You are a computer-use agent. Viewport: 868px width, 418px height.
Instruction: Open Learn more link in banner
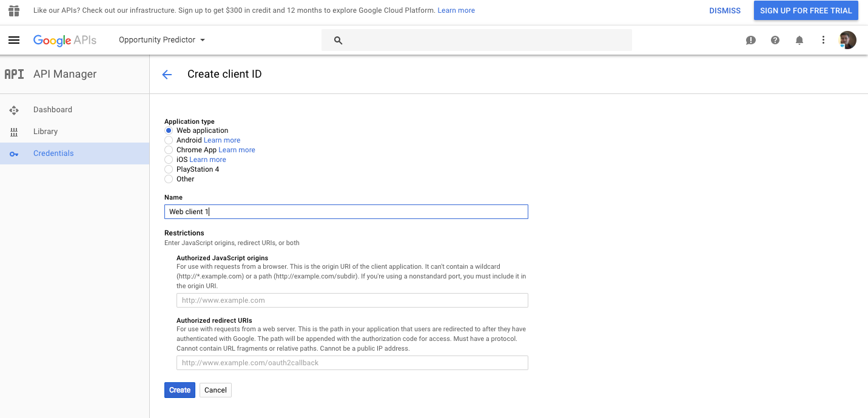coord(456,10)
